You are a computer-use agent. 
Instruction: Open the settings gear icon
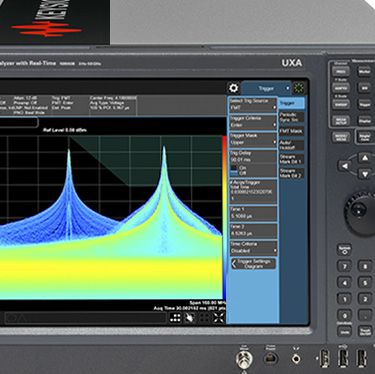(234, 88)
